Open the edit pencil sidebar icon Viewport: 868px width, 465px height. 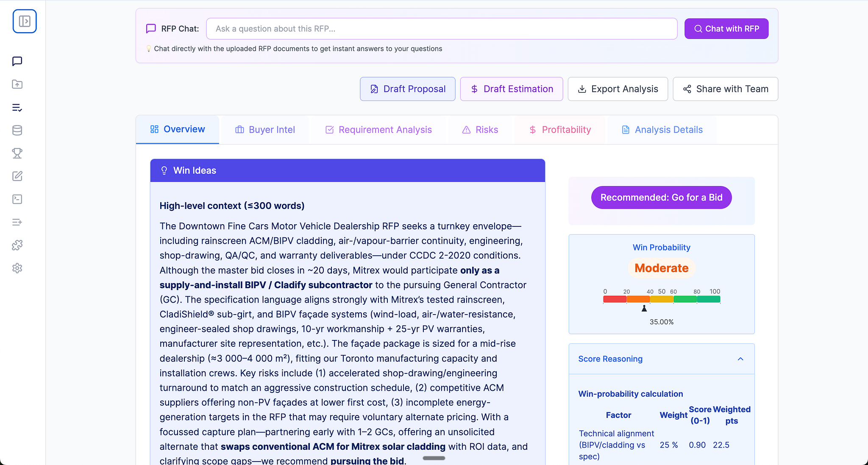tap(17, 176)
